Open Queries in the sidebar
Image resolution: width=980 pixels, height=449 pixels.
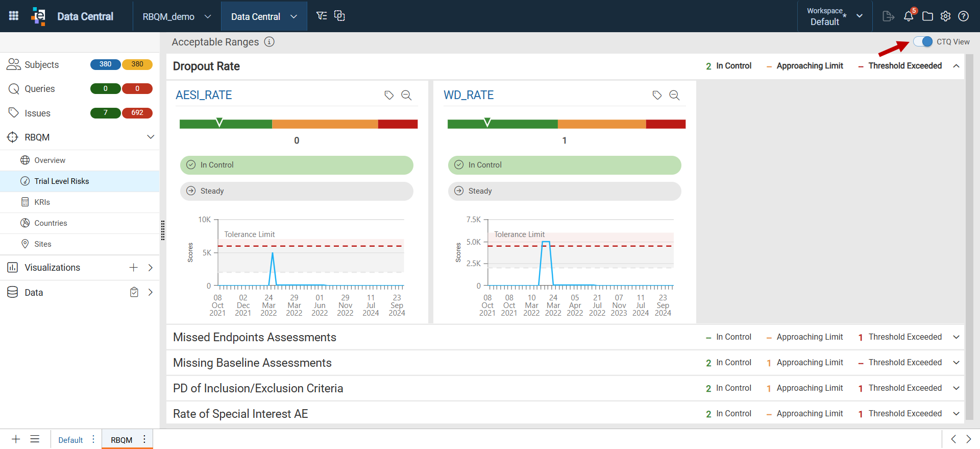pyautogui.click(x=40, y=89)
